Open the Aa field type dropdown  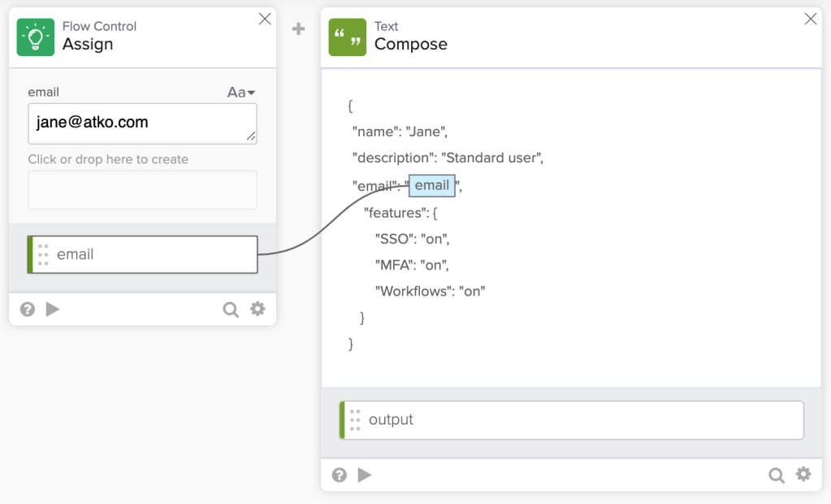coord(240,92)
